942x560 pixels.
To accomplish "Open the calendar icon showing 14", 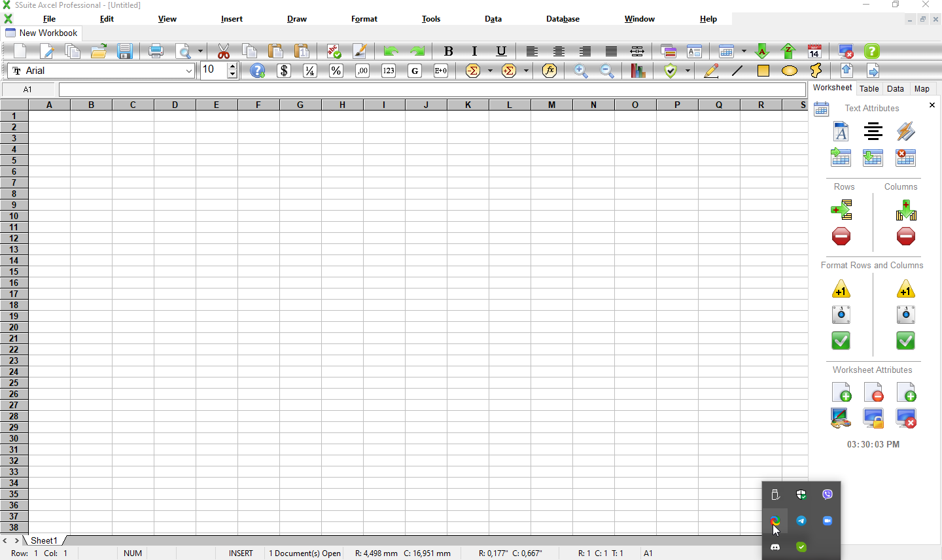I will tap(814, 51).
